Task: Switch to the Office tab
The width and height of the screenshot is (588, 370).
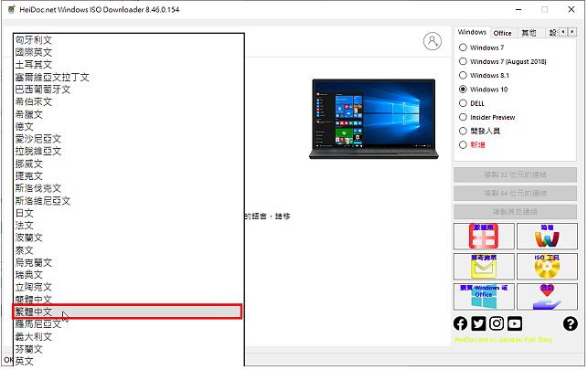Action: pyautogui.click(x=503, y=33)
